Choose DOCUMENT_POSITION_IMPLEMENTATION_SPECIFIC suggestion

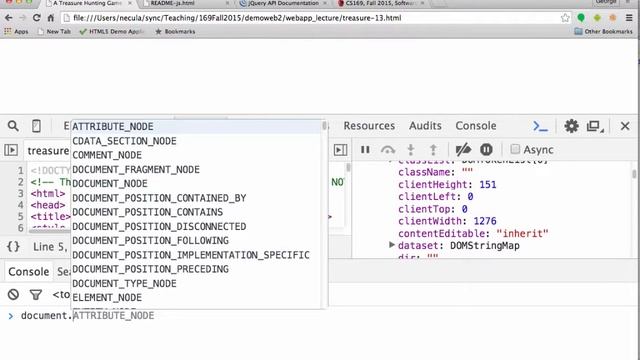point(196,255)
